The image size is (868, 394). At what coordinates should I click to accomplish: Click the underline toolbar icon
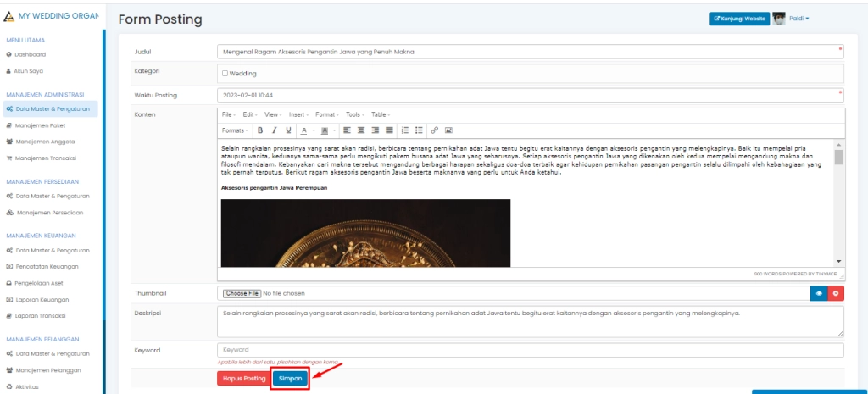(289, 130)
